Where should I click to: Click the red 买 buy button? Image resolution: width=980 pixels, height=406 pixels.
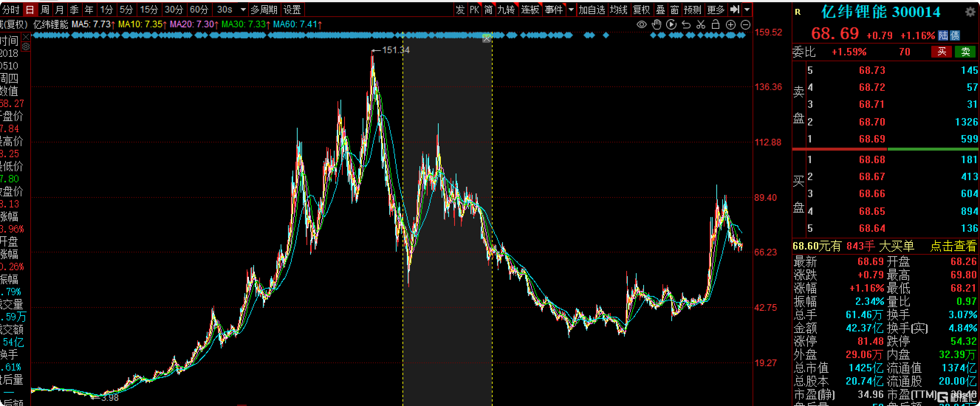[941, 52]
